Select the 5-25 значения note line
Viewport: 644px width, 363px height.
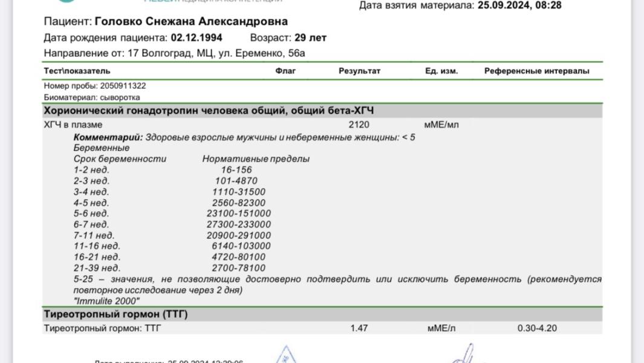337,284
